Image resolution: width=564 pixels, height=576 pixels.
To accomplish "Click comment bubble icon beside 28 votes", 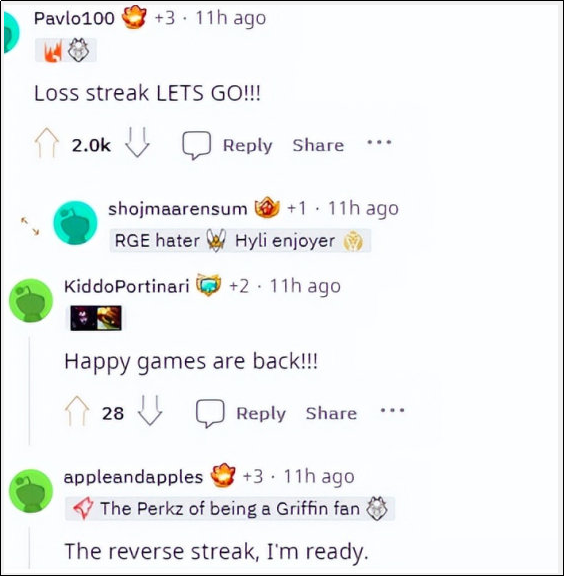I will pyautogui.click(x=210, y=413).
